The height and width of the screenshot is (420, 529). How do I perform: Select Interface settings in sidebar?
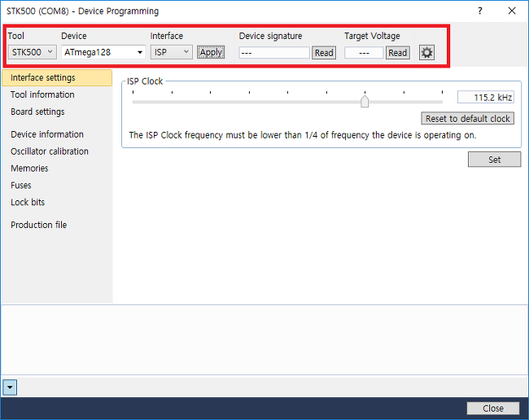(x=57, y=77)
